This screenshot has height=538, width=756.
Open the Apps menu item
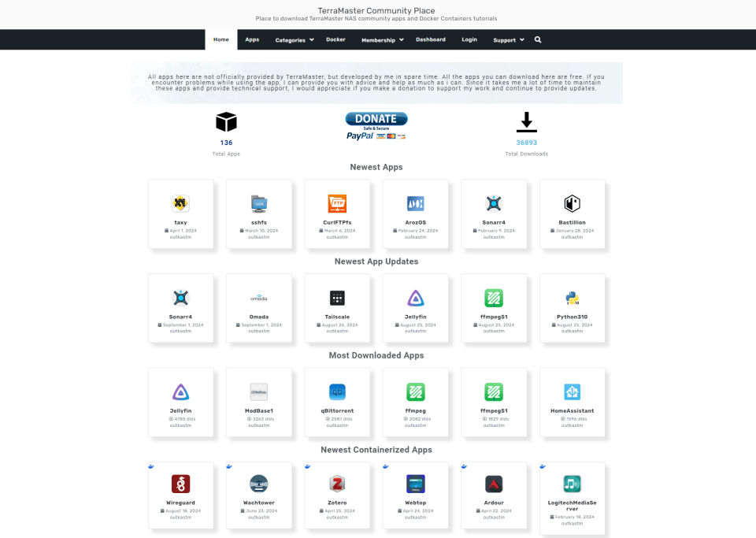point(252,39)
